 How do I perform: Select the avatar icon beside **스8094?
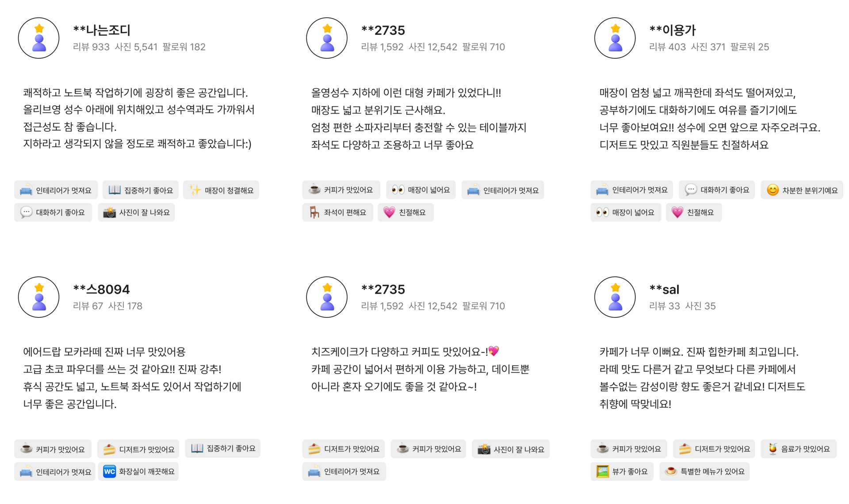(39, 297)
